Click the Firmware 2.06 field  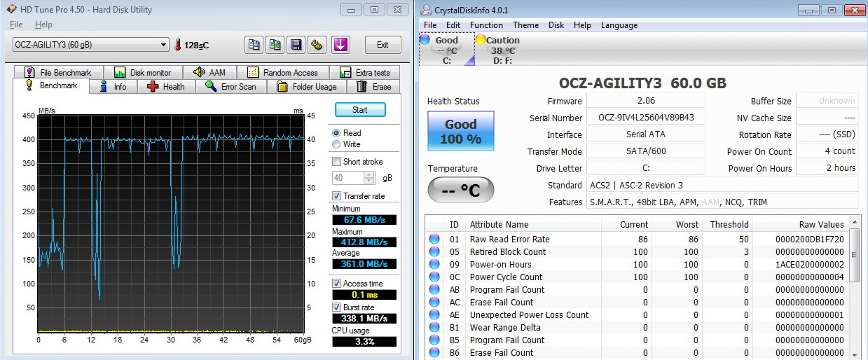click(x=646, y=101)
